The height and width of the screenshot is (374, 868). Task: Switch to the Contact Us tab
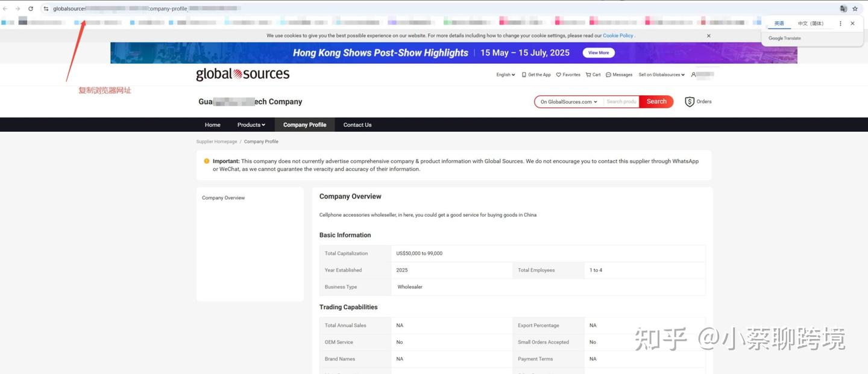click(x=357, y=125)
